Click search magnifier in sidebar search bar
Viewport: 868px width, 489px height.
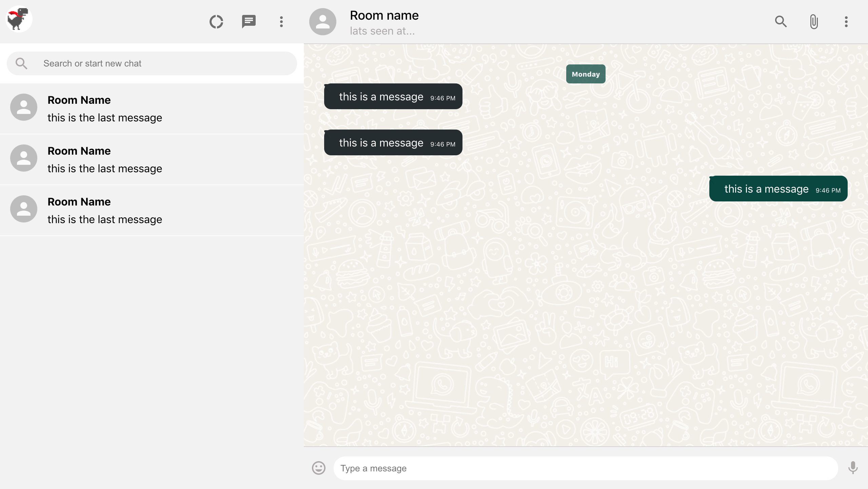click(21, 63)
